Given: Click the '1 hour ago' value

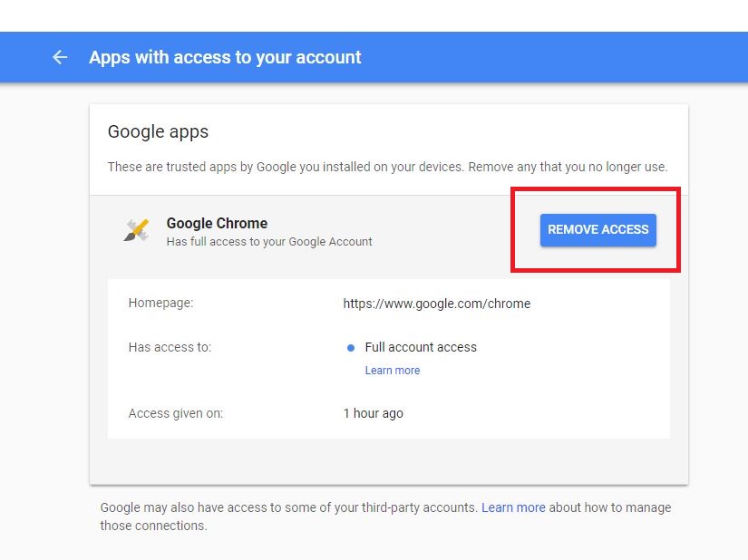Looking at the screenshot, I should coord(373,413).
